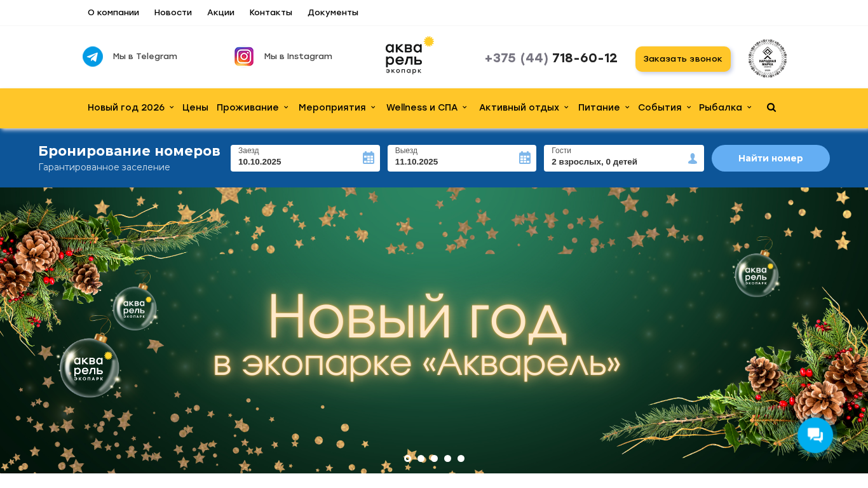
Task: Click the Заезд date field
Action: pos(305,158)
